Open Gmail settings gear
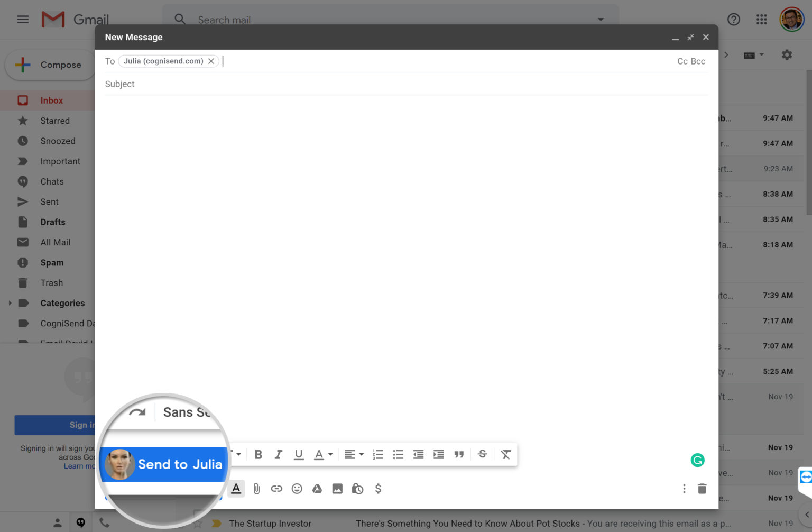 pyautogui.click(x=787, y=55)
